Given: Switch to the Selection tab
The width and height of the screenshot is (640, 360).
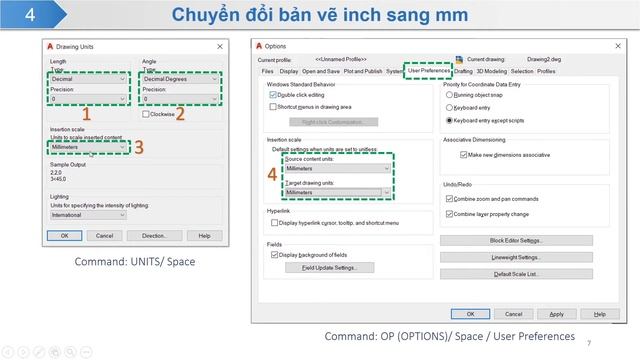Looking at the screenshot, I should click(x=522, y=71).
